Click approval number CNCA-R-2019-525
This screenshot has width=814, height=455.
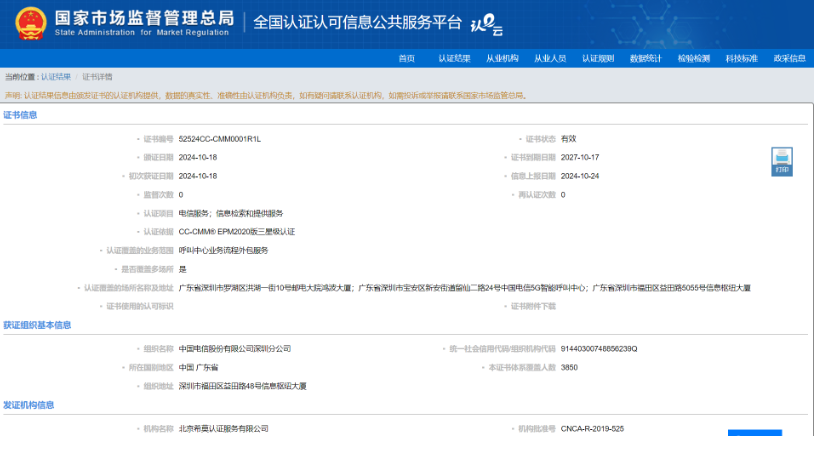tap(592, 429)
